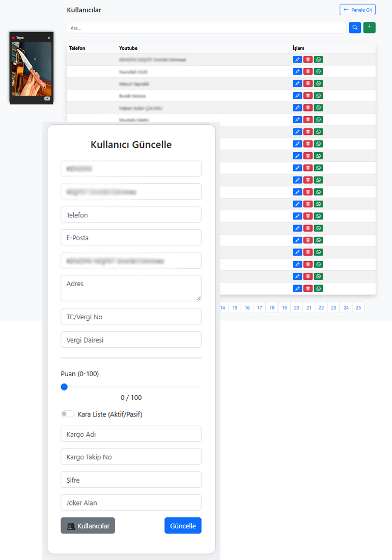Click into the Adres text area
This screenshot has height=560, width=392.
pos(131,288)
